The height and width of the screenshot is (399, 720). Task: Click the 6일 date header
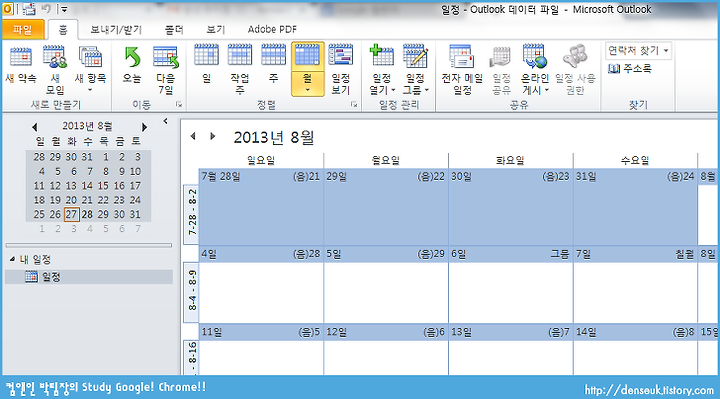point(511,254)
